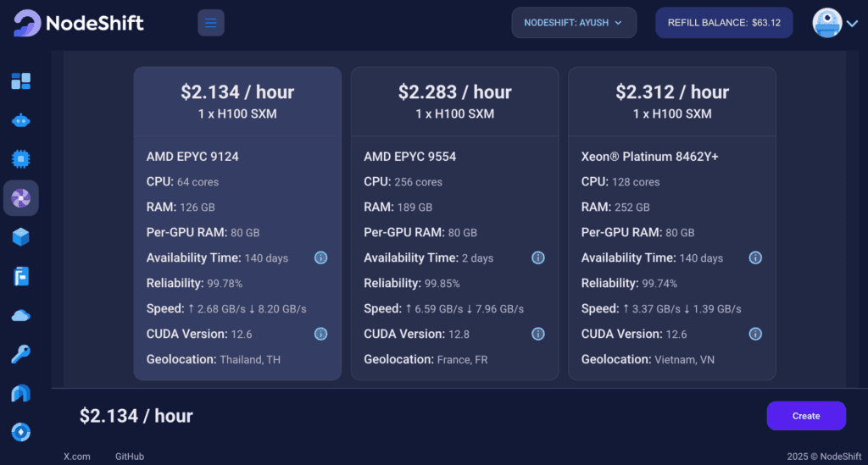Screen dimensions: 868x465
Task: Click the Create button
Action: coord(806,416)
